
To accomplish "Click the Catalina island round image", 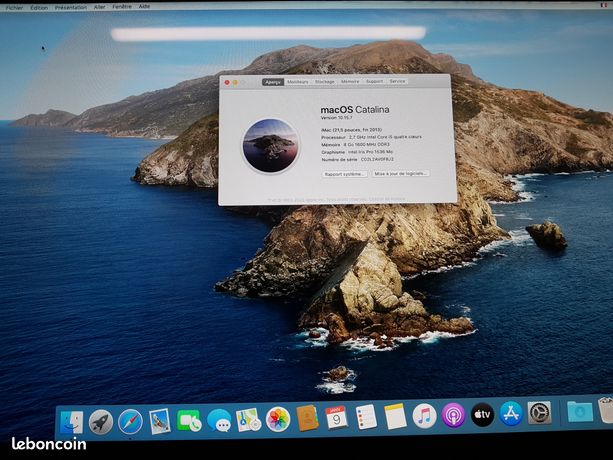I will point(271,146).
